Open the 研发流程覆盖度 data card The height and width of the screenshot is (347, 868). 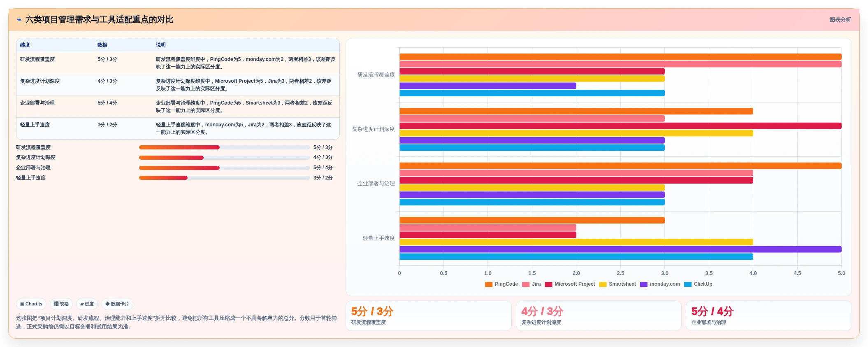coord(429,316)
